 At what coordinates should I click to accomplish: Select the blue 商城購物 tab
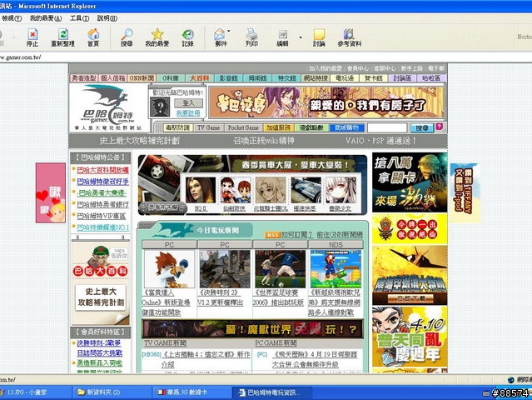[346, 127]
